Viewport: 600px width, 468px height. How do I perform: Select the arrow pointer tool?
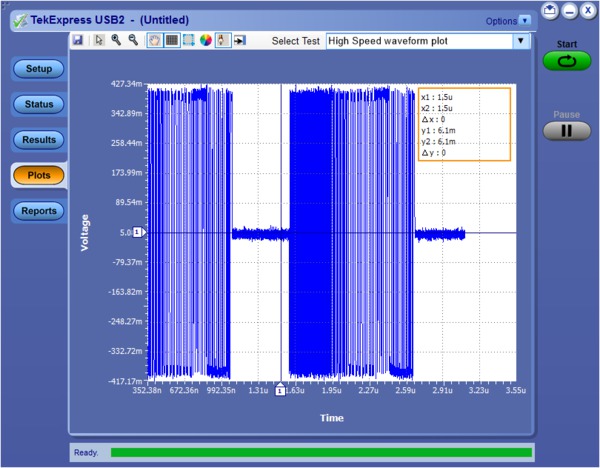pyautogui.click(x=99, y=41)
